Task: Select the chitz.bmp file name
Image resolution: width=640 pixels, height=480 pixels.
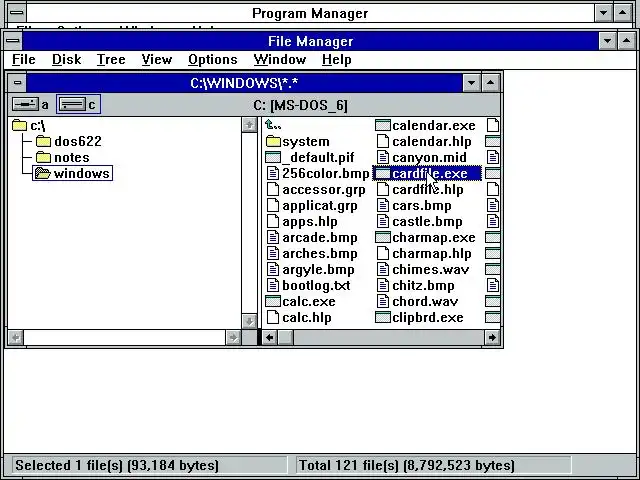Action: 423,285
